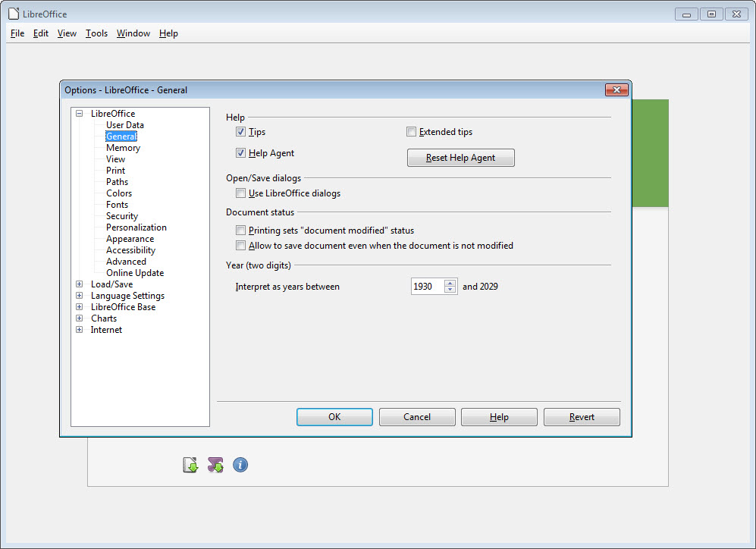Maximize the LibreOffice main window
Viewport: 756px width, 549px height.
pyautogui.click(x=712, y=14)
